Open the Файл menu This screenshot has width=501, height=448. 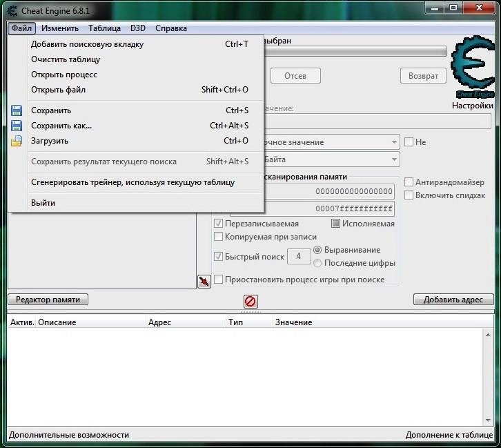point(21,28)
